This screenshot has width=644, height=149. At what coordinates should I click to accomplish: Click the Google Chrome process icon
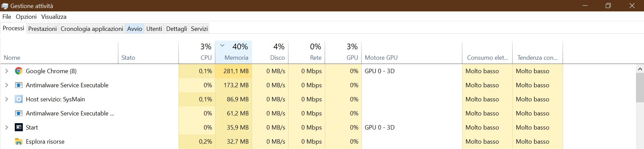coord(19,71)
